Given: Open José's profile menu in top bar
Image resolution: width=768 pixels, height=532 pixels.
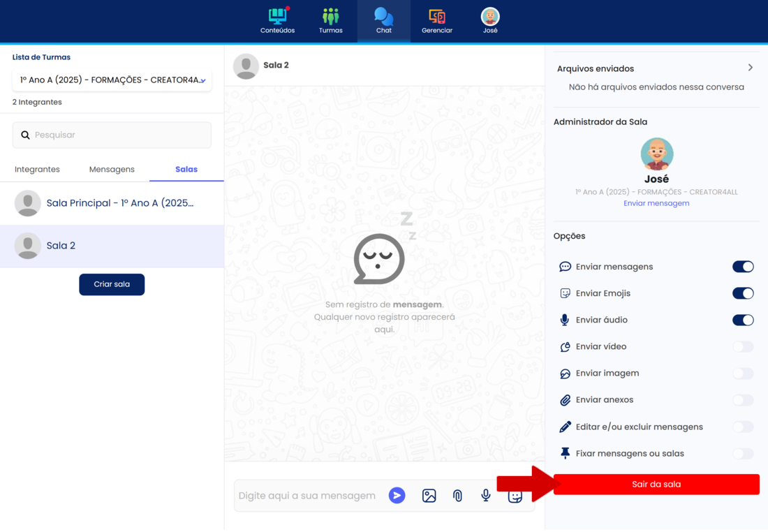Looking at the screenshot, I should (490, 20).
